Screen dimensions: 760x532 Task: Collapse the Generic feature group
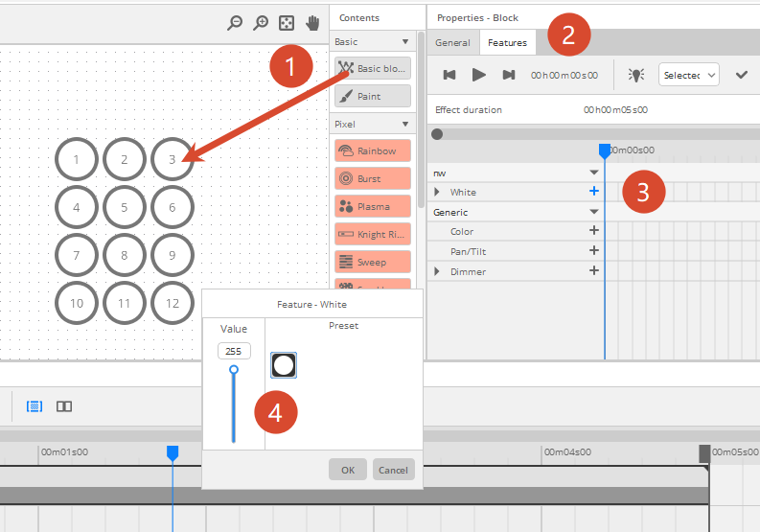coord(594,212)
